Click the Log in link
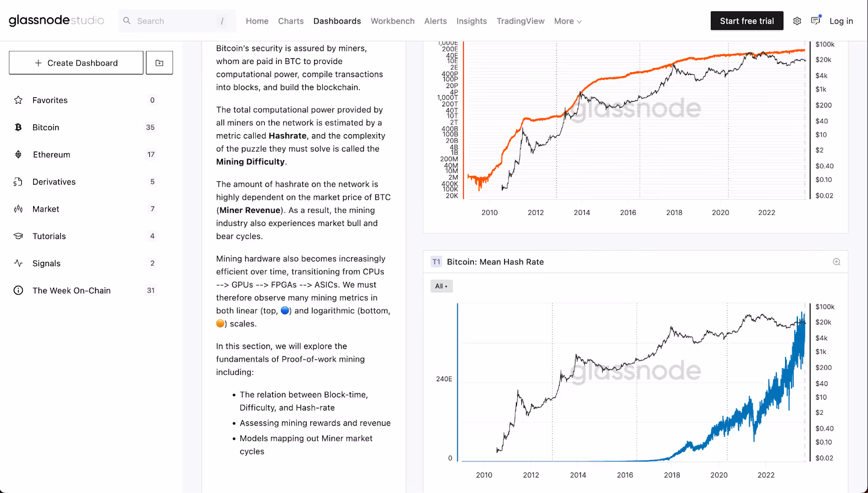 [841, 21]
